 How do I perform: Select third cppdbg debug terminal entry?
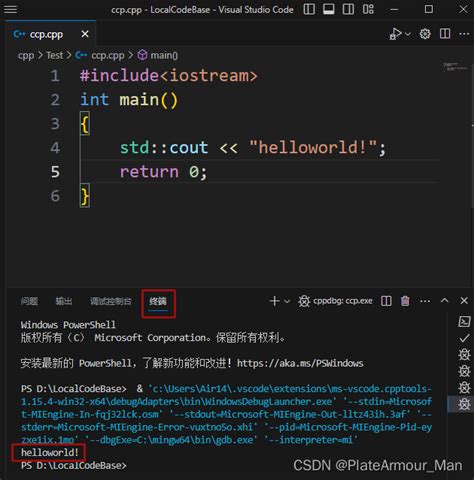[x=464, y=387]
